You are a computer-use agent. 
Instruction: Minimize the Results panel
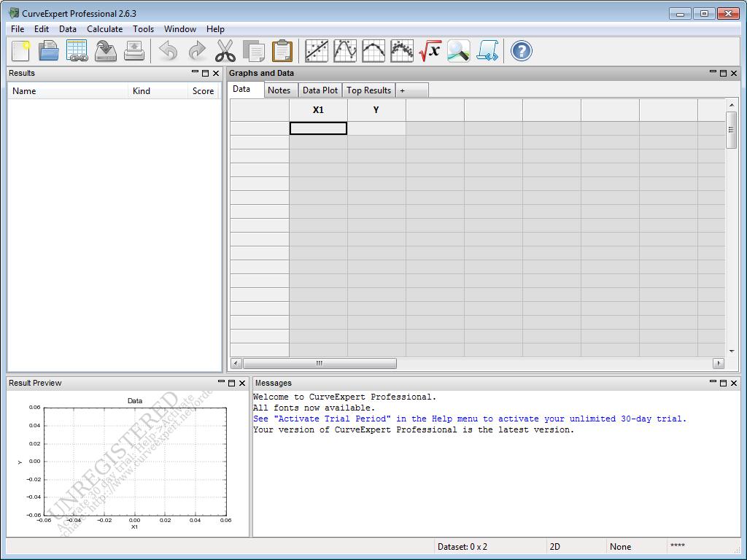(x=195, y=73)
